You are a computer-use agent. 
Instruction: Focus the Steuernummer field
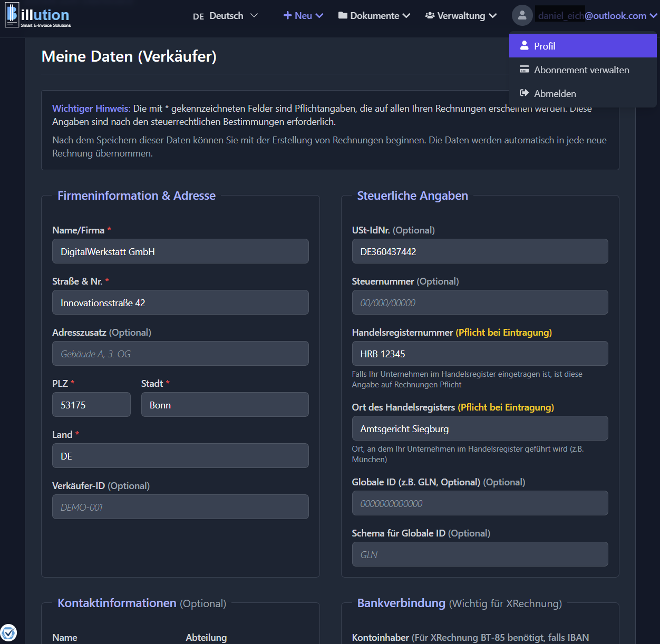pos(480,303)
